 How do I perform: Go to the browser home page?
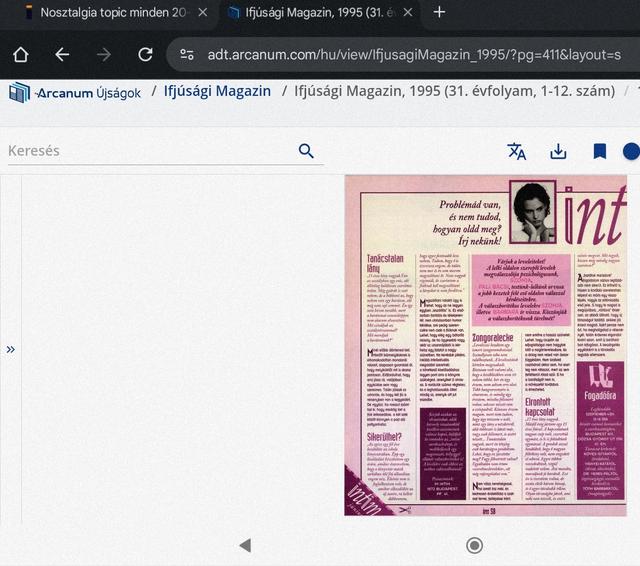tap(20, 54)
